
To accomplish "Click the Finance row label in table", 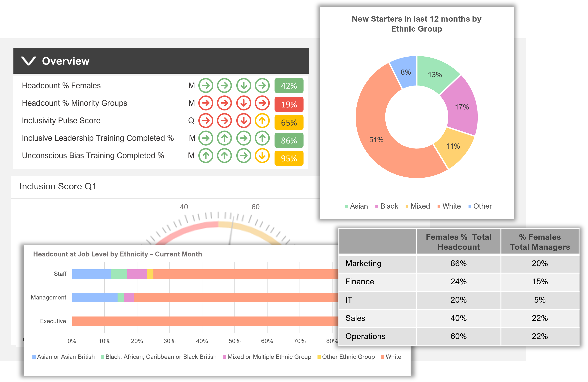I will click(360, 282).
